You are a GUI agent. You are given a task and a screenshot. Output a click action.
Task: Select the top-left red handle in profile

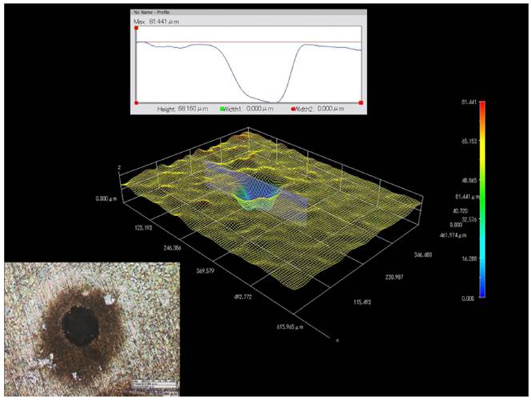pos(137,28)
